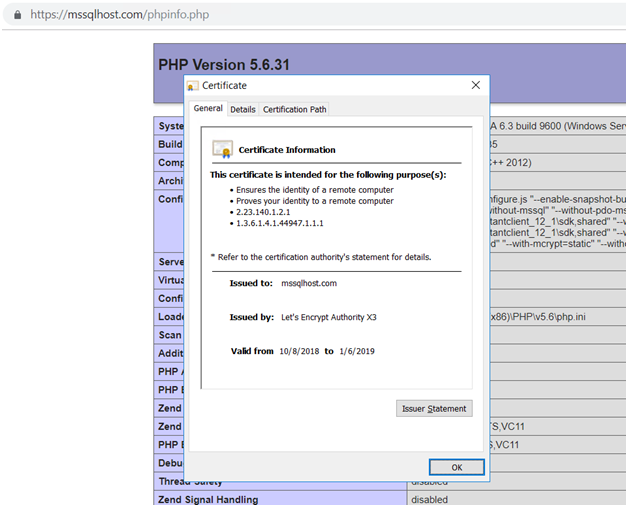Confirm the dialog with the OK button

point(456,467)
